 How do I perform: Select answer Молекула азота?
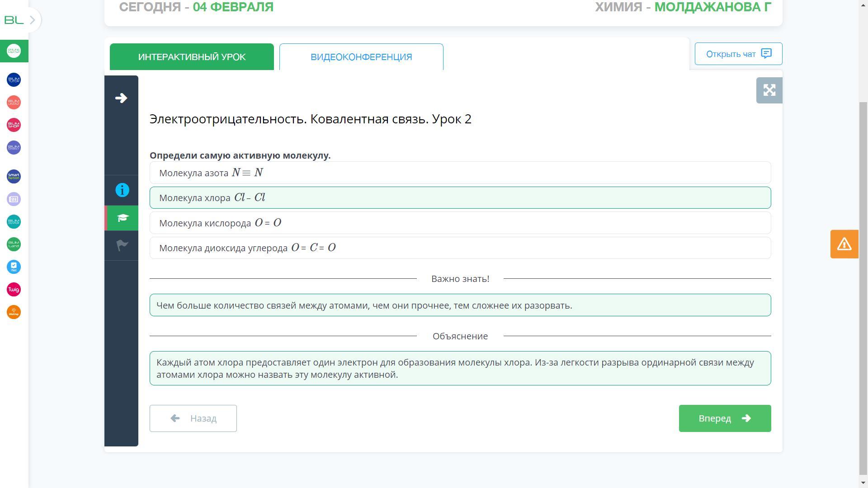[460, 173]
